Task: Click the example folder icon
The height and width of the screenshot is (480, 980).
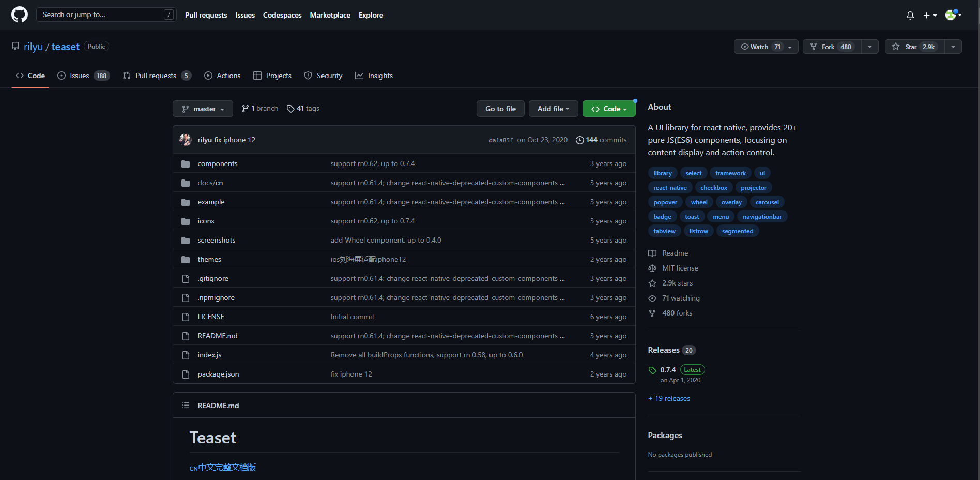Action: tap(186, 202)
